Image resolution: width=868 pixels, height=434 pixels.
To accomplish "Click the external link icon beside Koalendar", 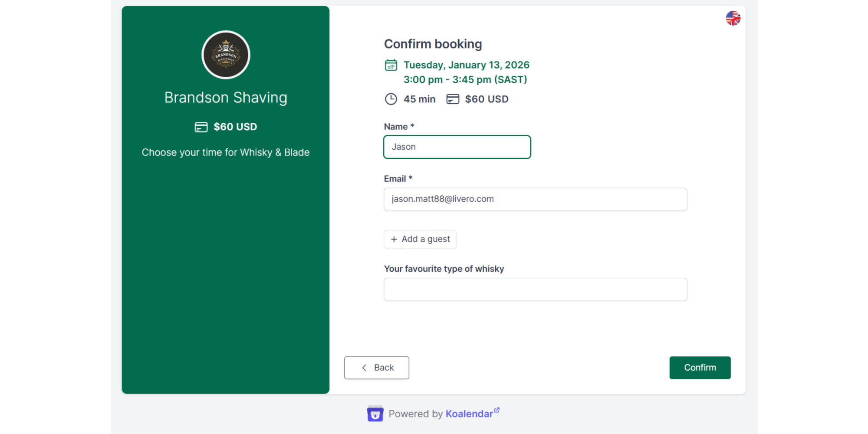I will (x=497, y=410).
